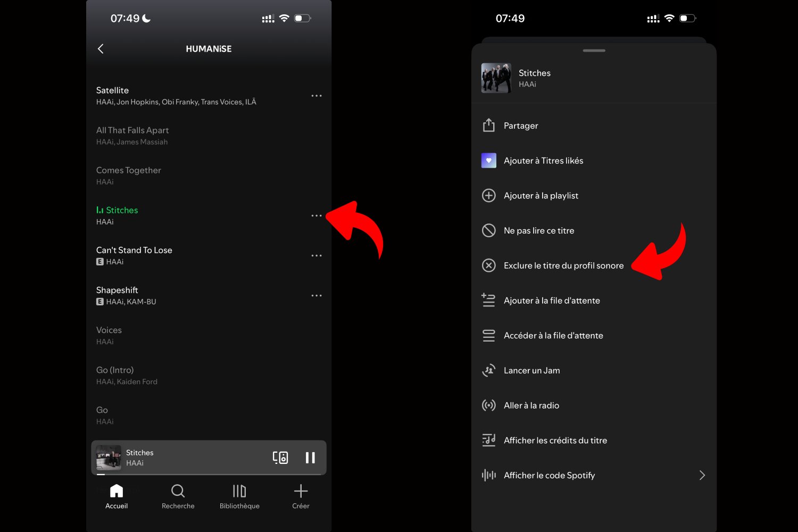Choose Ne pas lire ce titre
This screenshot has width=798, height=532.
538,231
